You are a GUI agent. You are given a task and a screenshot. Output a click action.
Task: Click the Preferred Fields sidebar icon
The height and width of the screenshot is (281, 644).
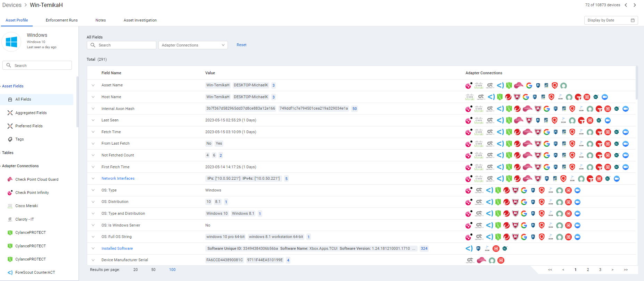coord(10,126)
